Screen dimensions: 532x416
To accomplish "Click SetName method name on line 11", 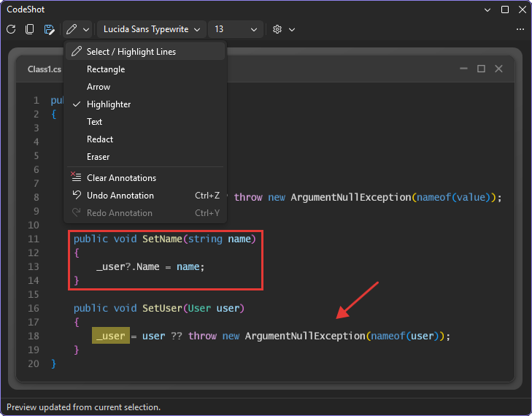I will point(162,239).
